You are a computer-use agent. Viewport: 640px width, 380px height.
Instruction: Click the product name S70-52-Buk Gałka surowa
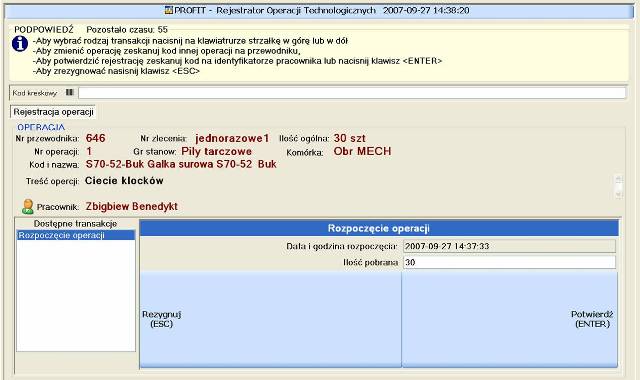coord(181,164)
